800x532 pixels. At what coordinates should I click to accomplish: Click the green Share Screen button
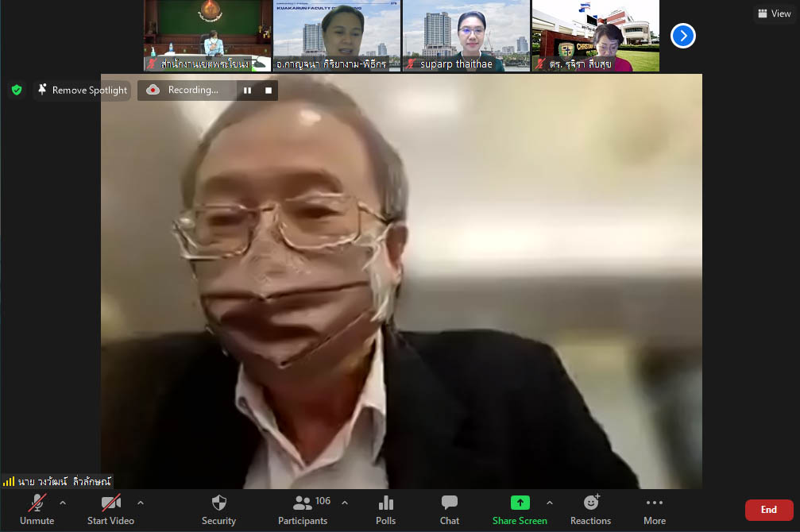pyautogui.click(x=520, y=510)
